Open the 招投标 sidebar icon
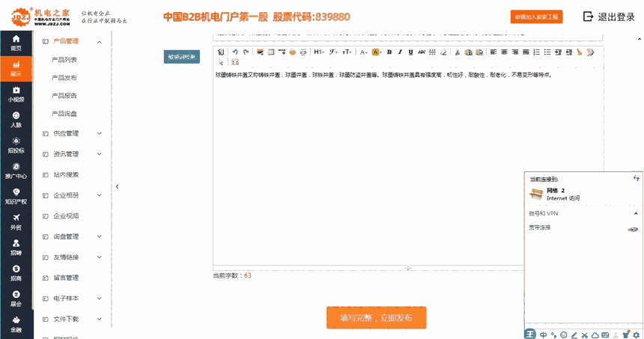This screenshot has width=644, height=339. pos(16,145)
